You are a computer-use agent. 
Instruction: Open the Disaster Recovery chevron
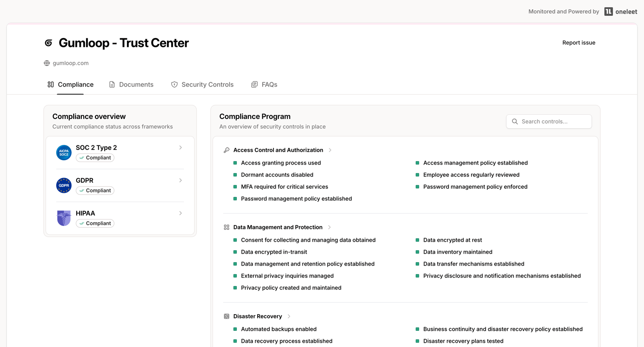pyautogui.click(x=289, y=316)
